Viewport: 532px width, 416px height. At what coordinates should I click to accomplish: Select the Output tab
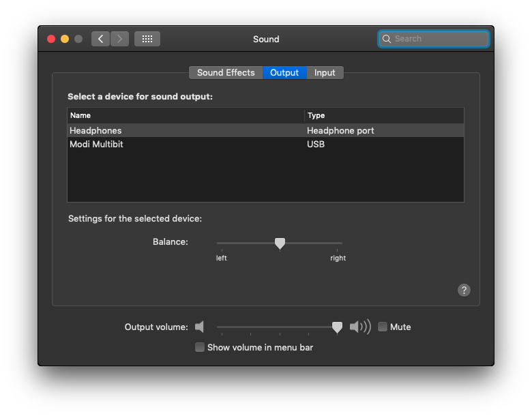284,72
